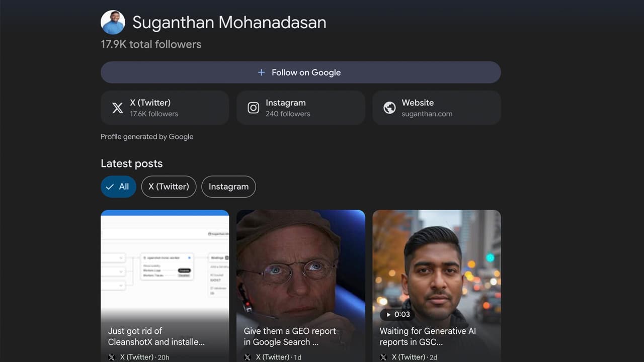Open the X (Twitter) profile card with 17.6K followers
This screenshot has width=644, height=362.
(x=165, y=108)
